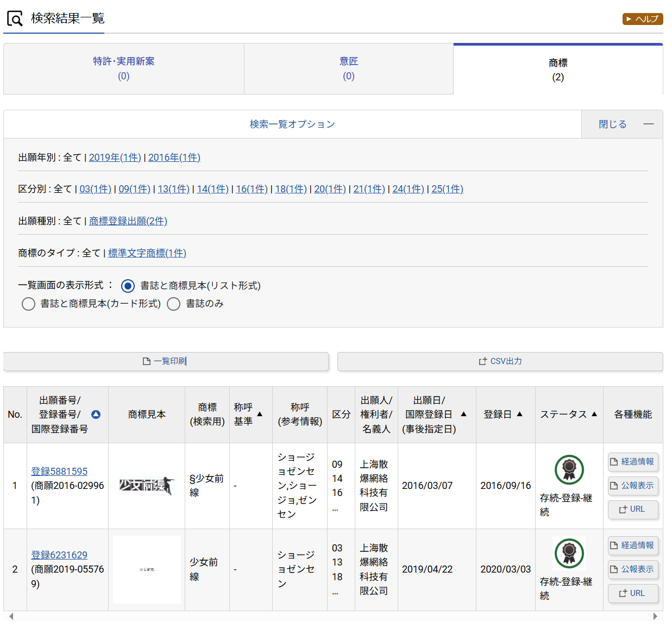
Task: Click the search magnifier icon beside 検索結果一覧
Action: [x=15, y=19]
